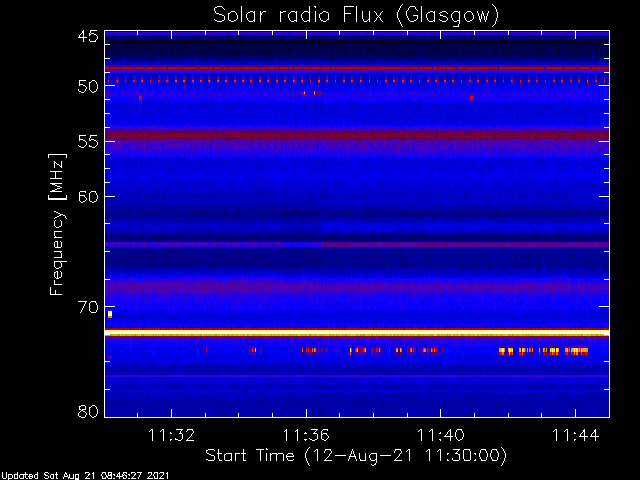Click the Updated Sat Aug 21 timestamp text
640x480 pixels.
pyautogui.click(x=85, y=476)
